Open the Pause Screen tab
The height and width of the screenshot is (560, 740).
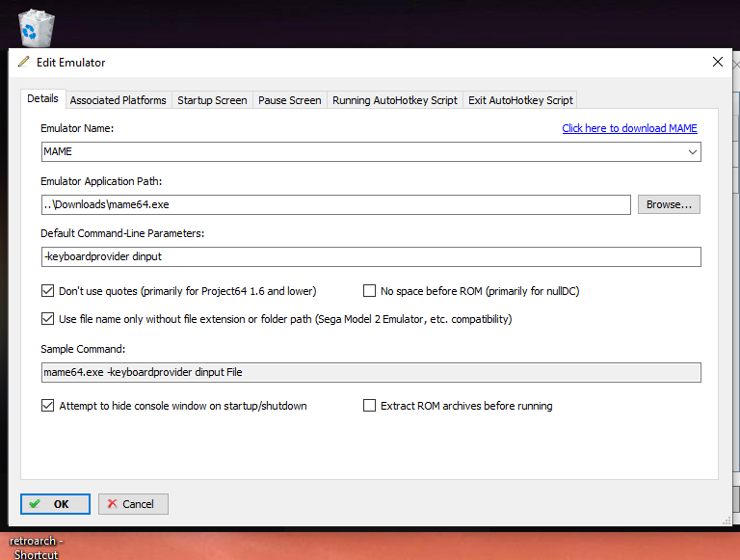290,100
